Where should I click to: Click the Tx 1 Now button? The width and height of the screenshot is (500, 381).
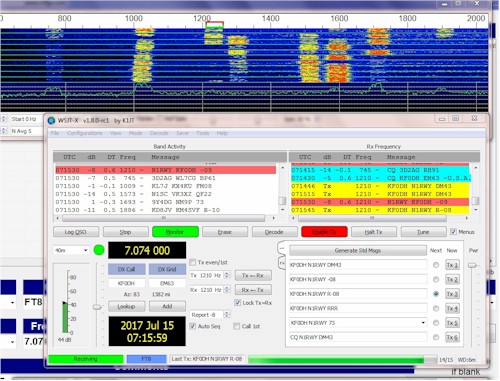click(452, 265)
